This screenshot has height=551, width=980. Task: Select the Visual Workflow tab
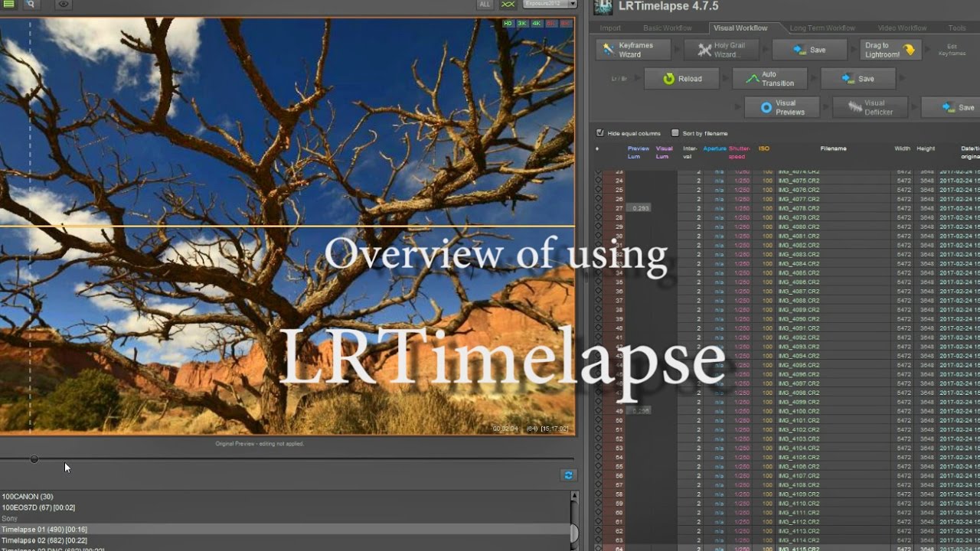click(x=740, y=28)
